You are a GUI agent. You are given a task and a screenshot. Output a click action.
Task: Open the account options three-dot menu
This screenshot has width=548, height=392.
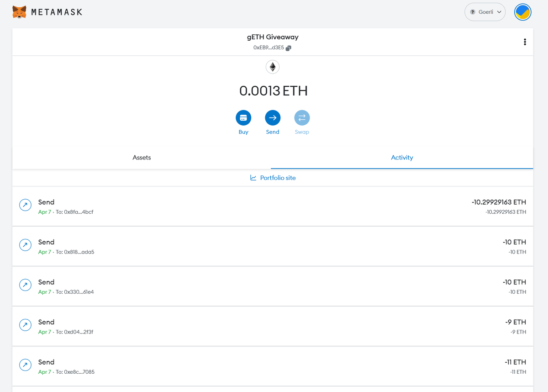click(x=525, y=42)
